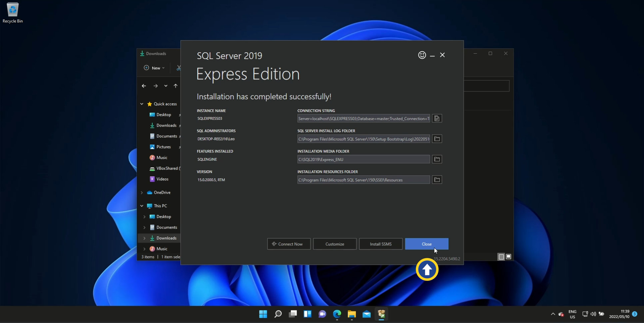This screenshot has height=323, width=644.
Task: Open Music under Quick access
Action: [158, 157]
